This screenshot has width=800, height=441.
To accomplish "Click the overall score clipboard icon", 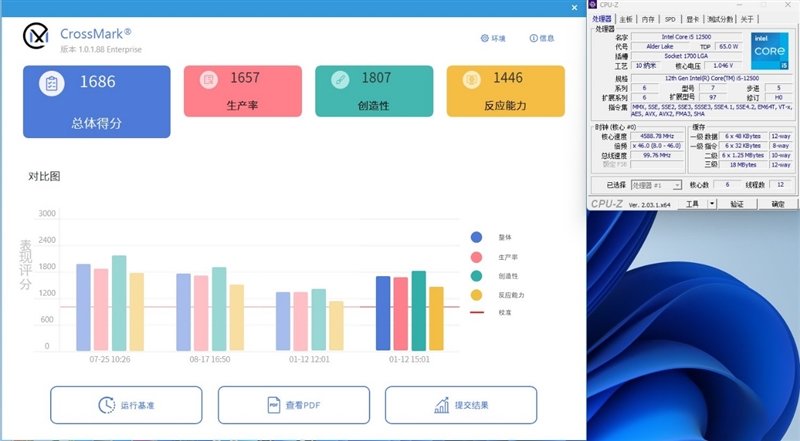I will click(x=52, y=83).
